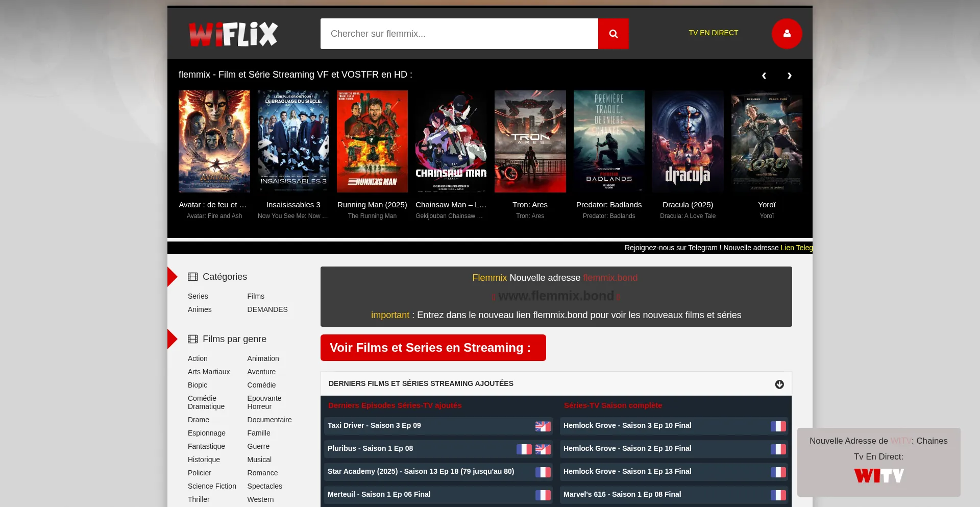Open the Insaisissables 3 poster

click(x=293, y=141)
